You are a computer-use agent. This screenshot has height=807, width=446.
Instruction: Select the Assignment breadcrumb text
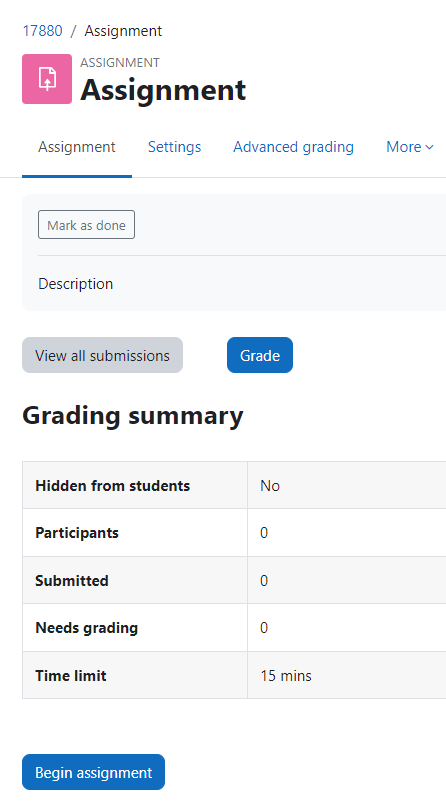(x=123, y=31)
